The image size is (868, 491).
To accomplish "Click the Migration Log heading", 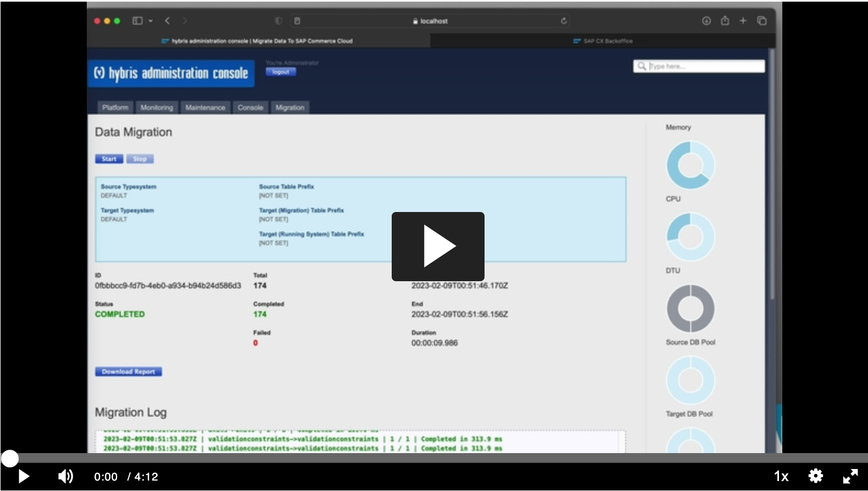I will point(131,412).
